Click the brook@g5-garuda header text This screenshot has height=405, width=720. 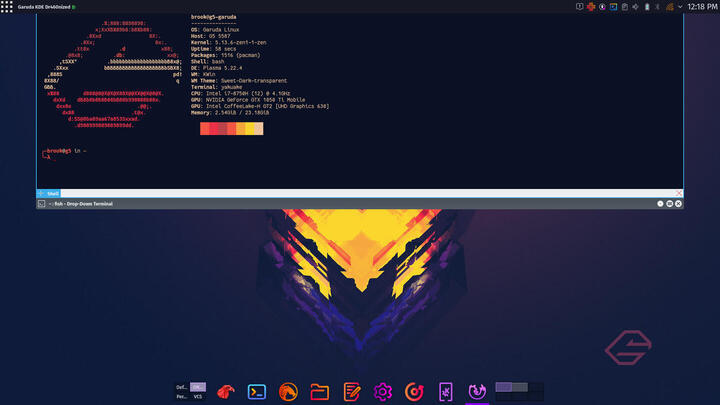tap(214, 17)
